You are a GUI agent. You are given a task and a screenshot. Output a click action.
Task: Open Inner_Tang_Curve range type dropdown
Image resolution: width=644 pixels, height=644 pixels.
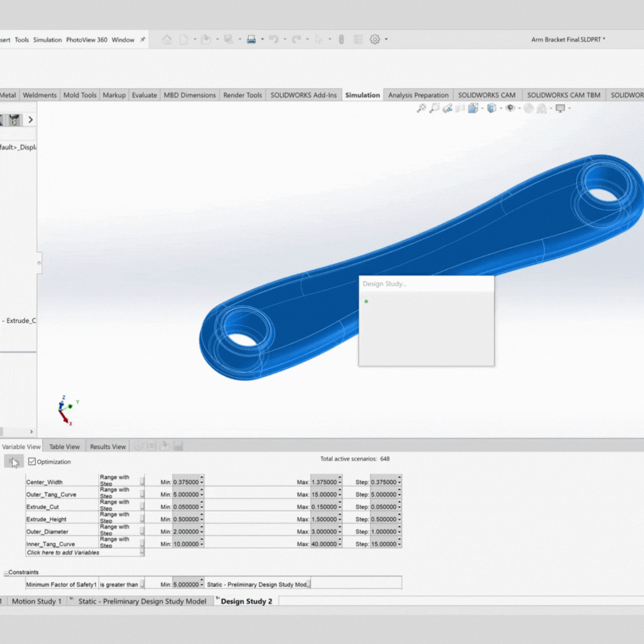[142, 543]
